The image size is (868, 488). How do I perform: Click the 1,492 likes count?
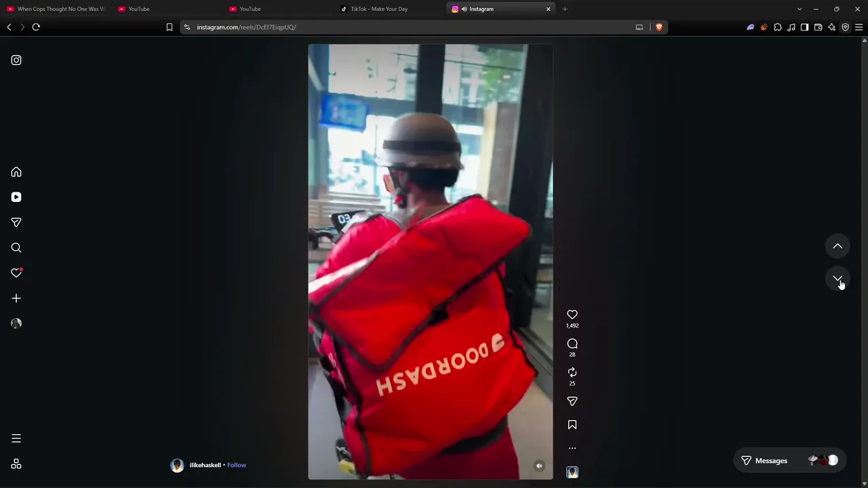pos(572,326)
